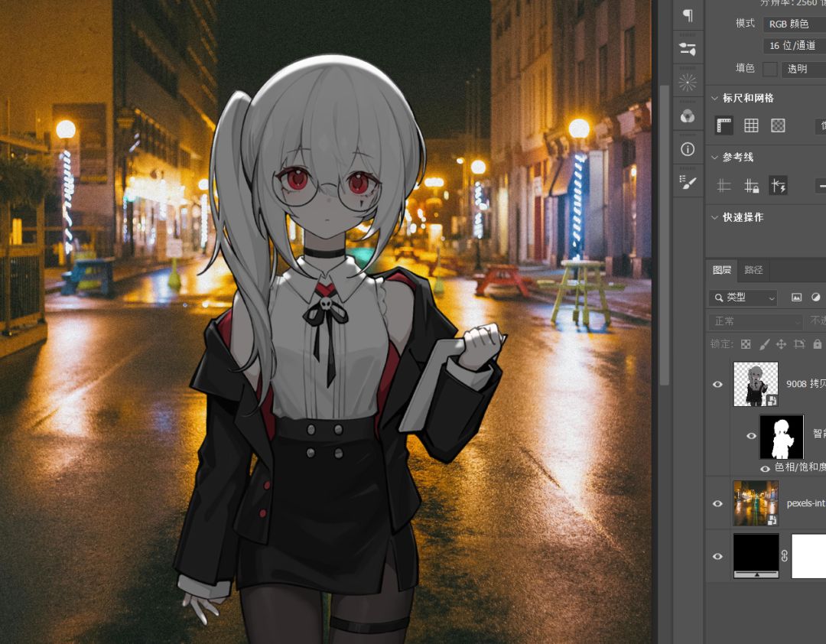Screen dimensions: 826x644
Task: Open the Brush Settings panel icon
Action: coord(688,49)
